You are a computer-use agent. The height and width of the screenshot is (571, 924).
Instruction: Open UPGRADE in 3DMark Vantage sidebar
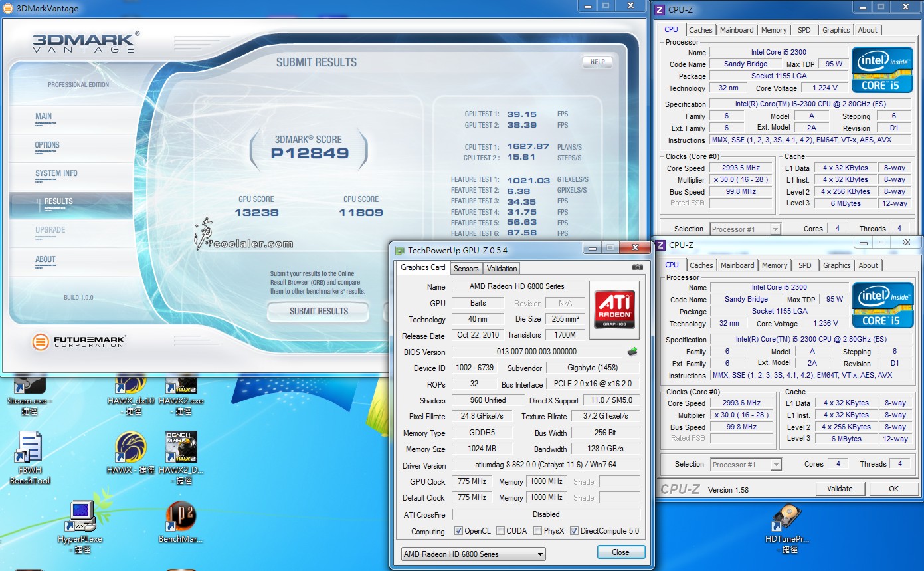pyautogui.click(x=71, y=233)
